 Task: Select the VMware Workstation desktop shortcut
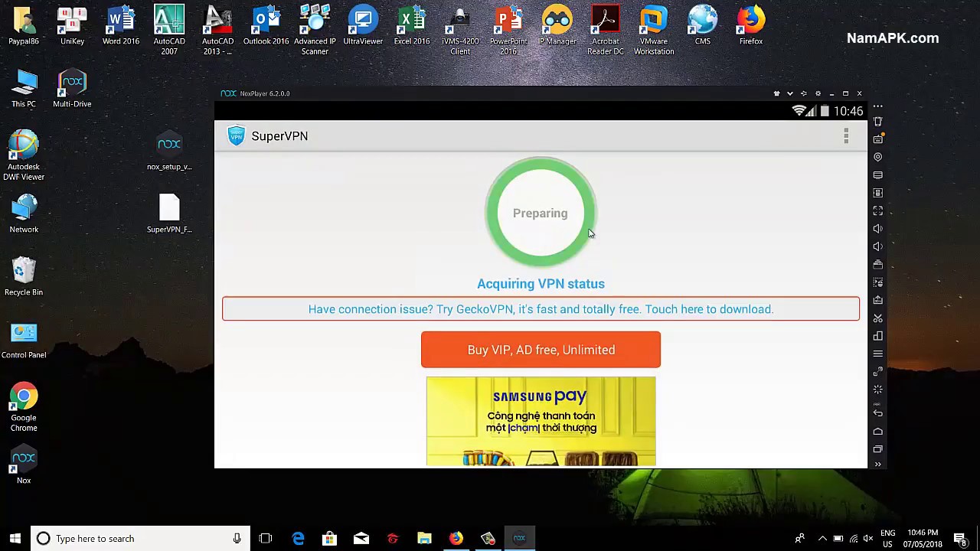point(654,30)
